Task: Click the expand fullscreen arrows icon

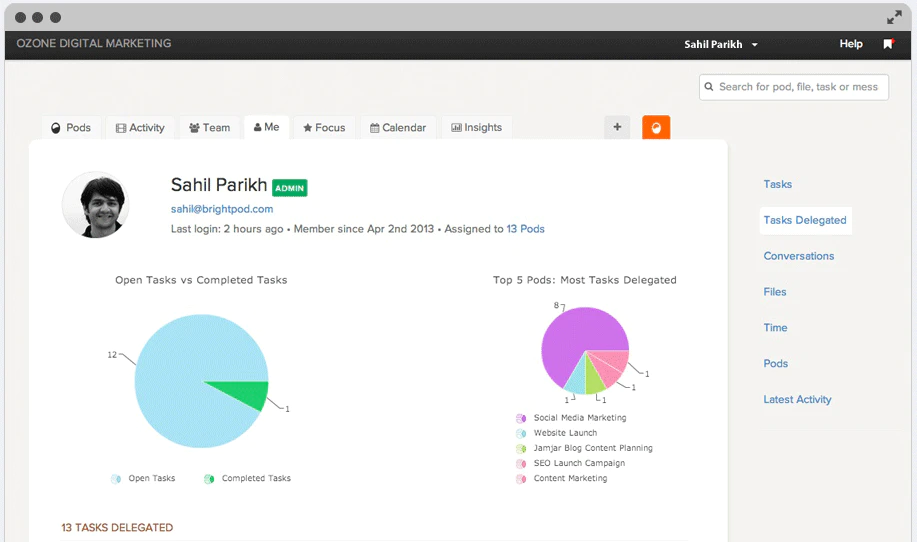Action: coord(894,18)
